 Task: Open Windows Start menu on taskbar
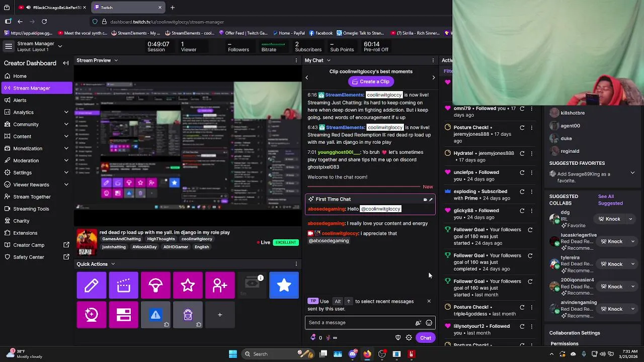coord(233,354)
